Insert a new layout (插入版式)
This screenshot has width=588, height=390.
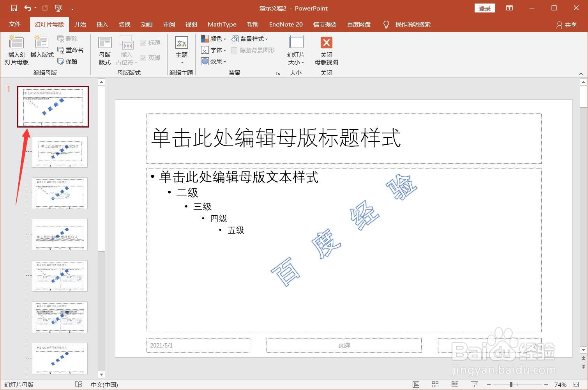(42, 48)
